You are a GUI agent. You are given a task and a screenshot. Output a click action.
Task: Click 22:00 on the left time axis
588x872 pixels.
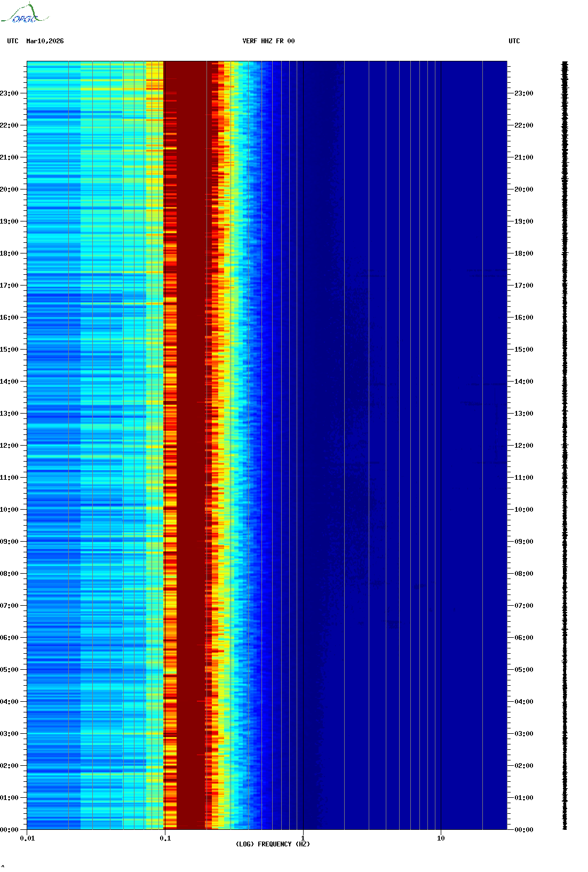[x=9, y=125]
